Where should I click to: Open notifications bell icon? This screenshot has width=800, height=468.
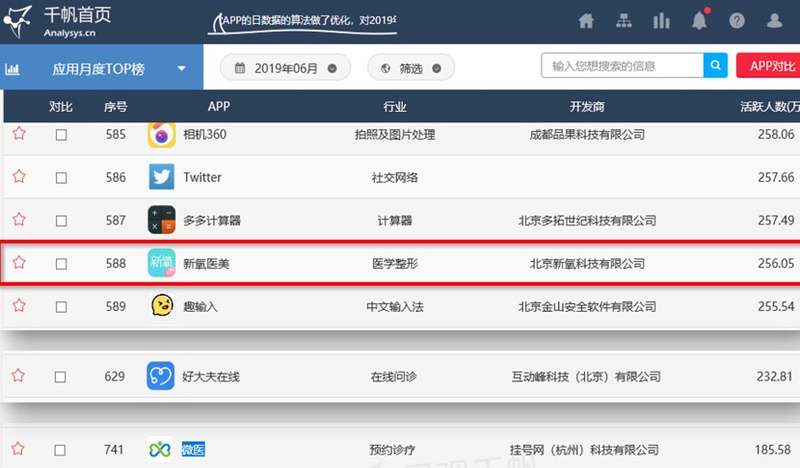click(699, 20)
